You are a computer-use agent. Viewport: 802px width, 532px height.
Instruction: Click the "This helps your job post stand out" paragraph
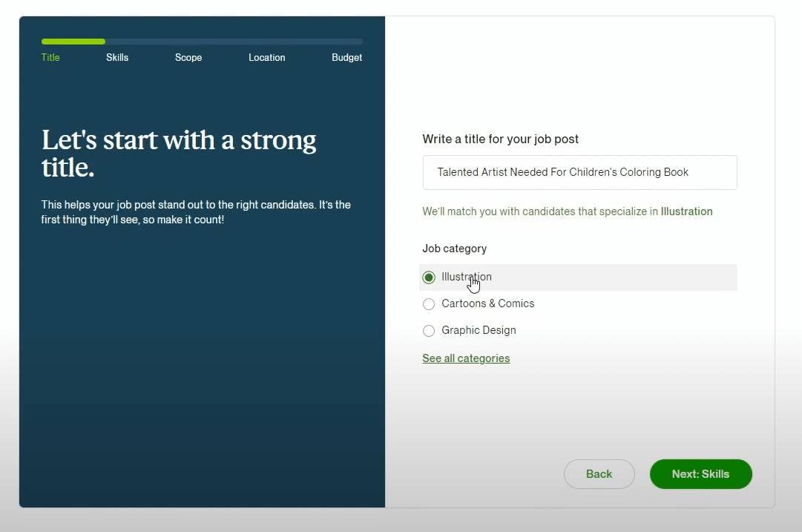[196, 212]
